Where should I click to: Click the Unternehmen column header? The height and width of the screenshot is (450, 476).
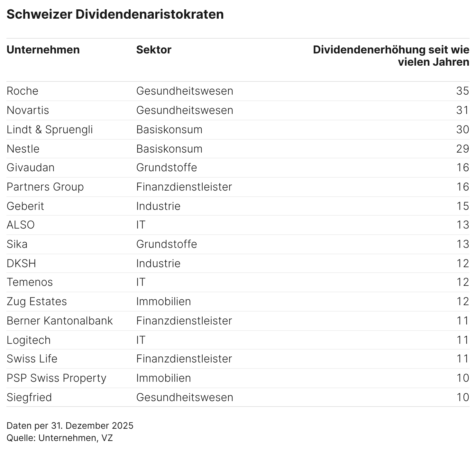43,50
